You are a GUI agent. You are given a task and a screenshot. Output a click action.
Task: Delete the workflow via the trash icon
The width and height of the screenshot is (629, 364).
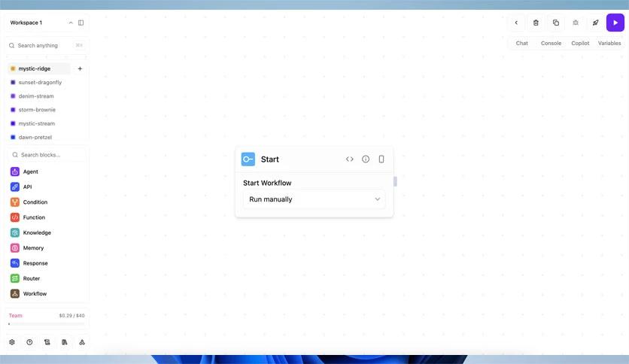(536, 23)
